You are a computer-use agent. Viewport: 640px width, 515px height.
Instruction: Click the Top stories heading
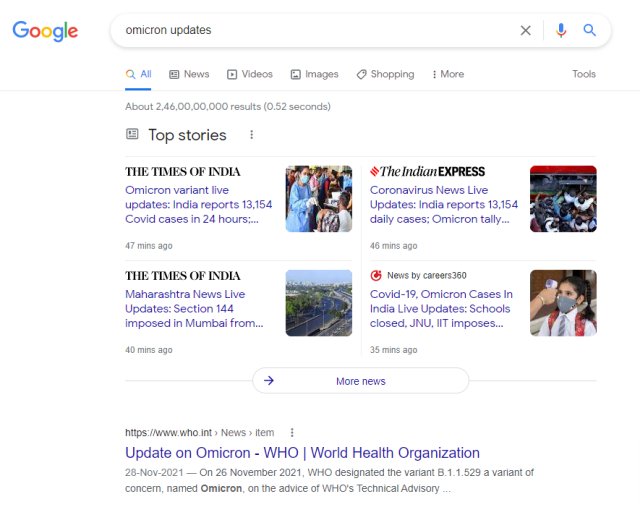pos(187,135)
